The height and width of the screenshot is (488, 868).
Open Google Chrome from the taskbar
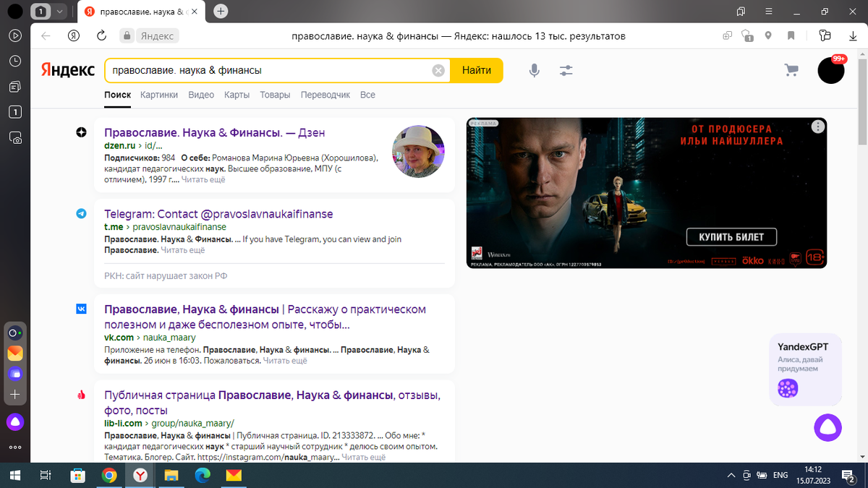click(x=109, y=475)
